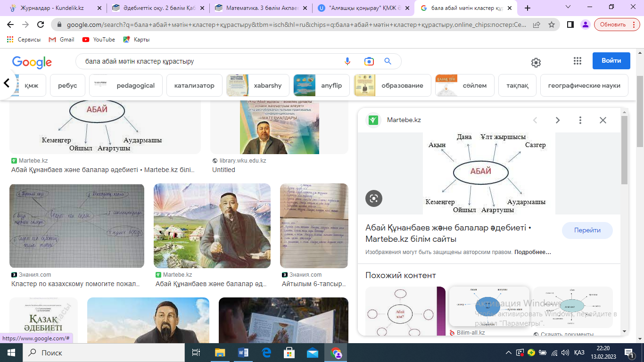Switch to the Математика. 3 бөлім tab
Viewport: 644px width, 362px height.
coord(260,8)
